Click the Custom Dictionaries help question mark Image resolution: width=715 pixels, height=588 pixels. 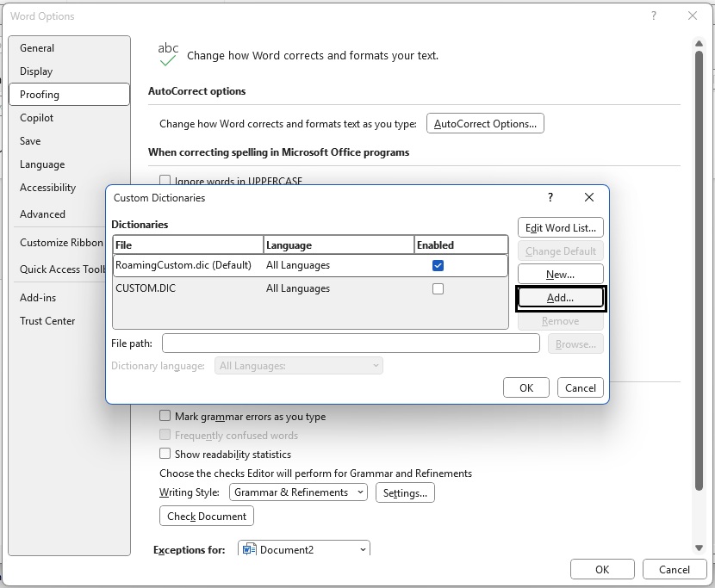click(550, 198)
